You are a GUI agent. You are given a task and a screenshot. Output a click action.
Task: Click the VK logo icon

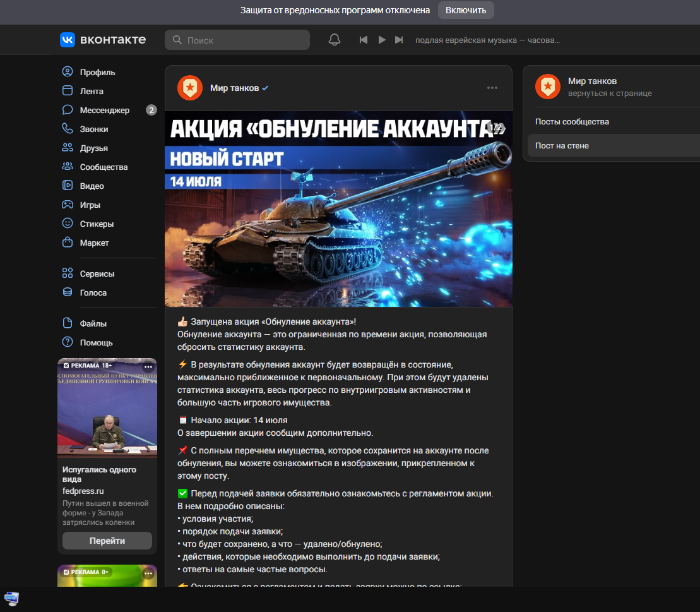pyautogui.click(x=68, y=40)
